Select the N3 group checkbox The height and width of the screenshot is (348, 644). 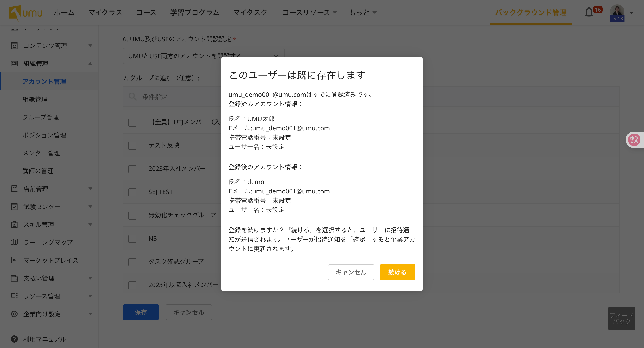coord(132,239)
